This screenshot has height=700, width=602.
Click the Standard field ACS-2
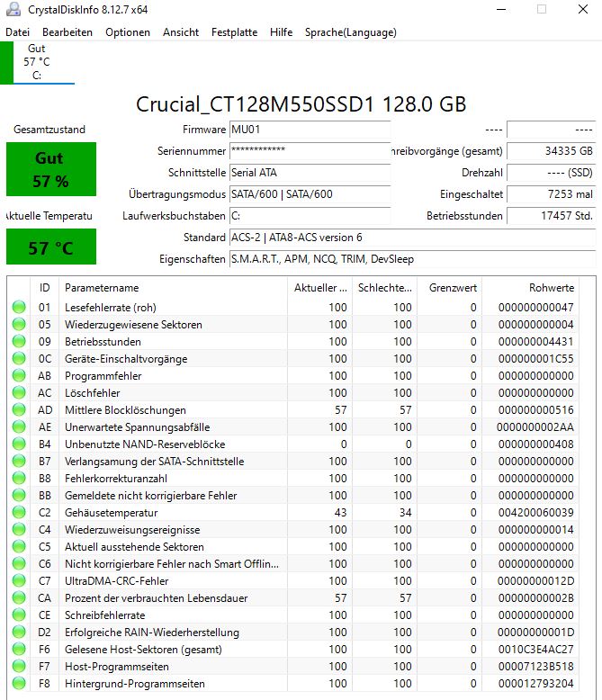[x=413, y=237]
